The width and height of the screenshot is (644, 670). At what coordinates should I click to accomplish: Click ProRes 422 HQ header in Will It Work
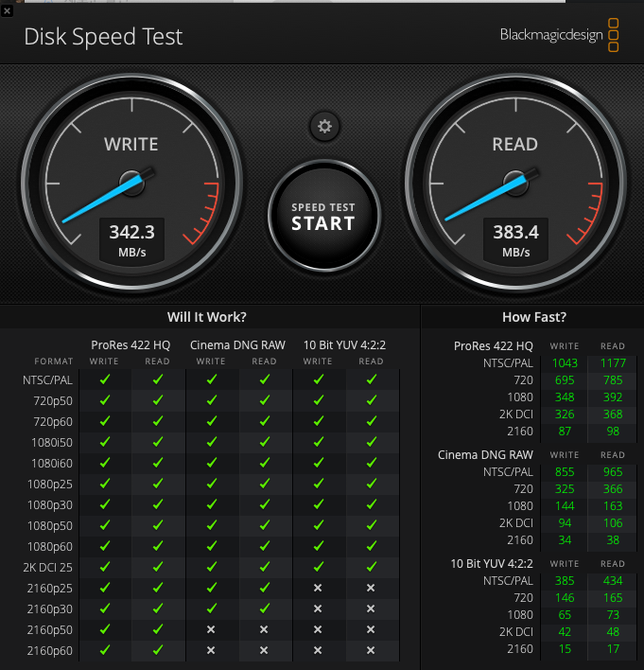point(131,344)
